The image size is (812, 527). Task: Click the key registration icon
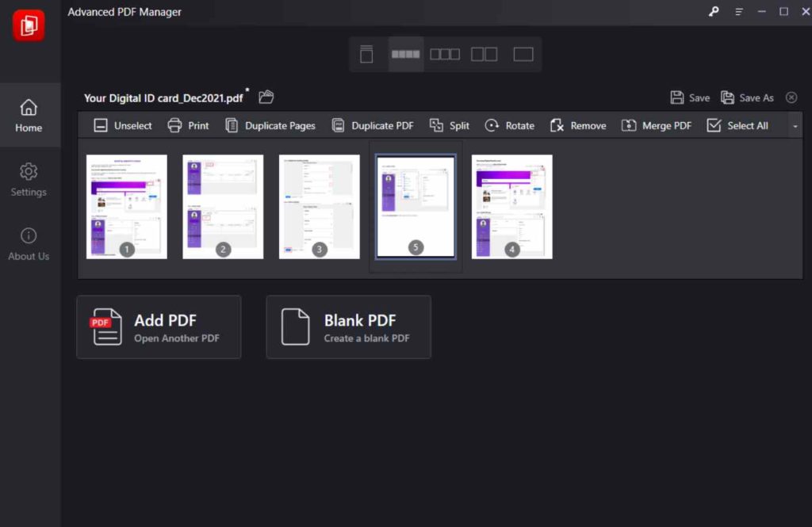pyautogui.click(x=714, y=11)
